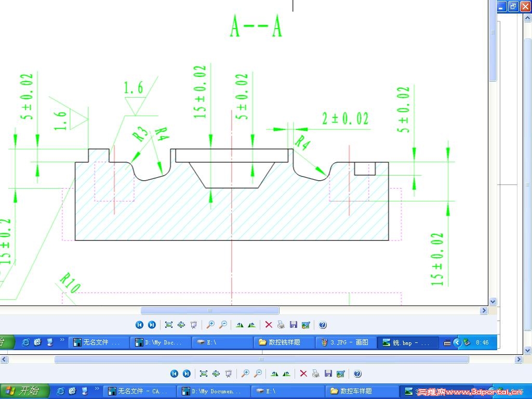Screen dimensions: 532x399
Task: Zoom out using outer viewer toolbar magnifier
Action: click(x=258, y=374)
